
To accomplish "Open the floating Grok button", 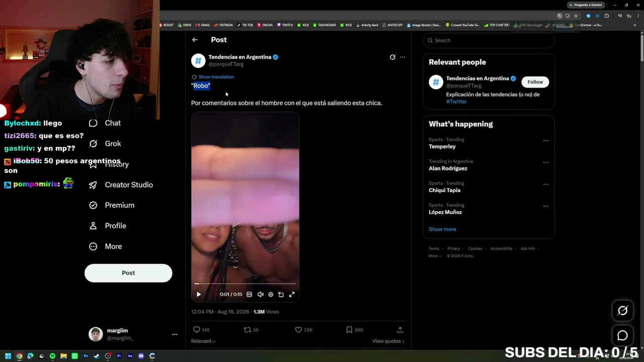I will pyautogui.click(x=622, y=311).
